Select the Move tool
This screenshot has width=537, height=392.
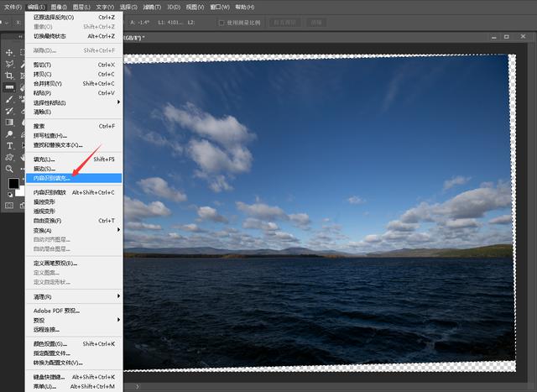click(10, 52)
